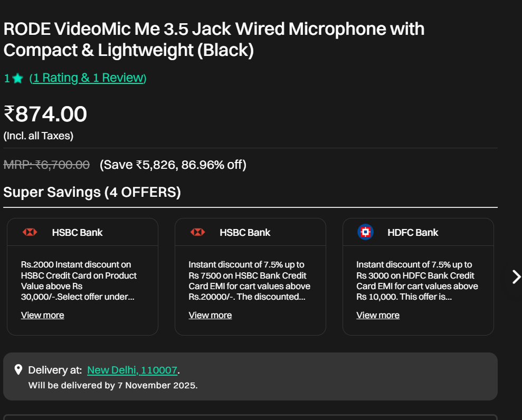The image size is (522, 420).
Task: Expand View more on the Rs.2000 HSBC offer
Action: pos(42,315)
